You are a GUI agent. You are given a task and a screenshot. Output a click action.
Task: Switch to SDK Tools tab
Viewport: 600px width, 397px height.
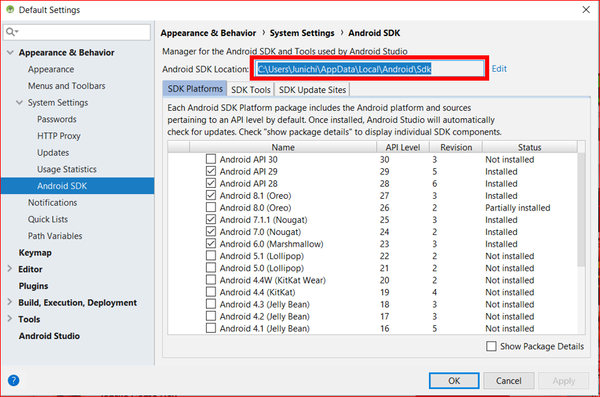pos(251,90)
